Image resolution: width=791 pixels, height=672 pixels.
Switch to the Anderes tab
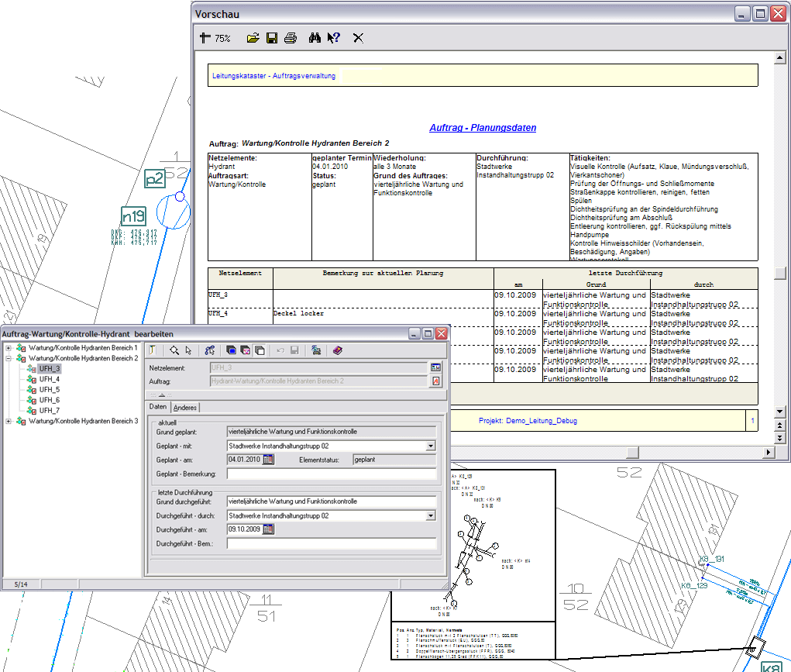click(x=185, y=408)
